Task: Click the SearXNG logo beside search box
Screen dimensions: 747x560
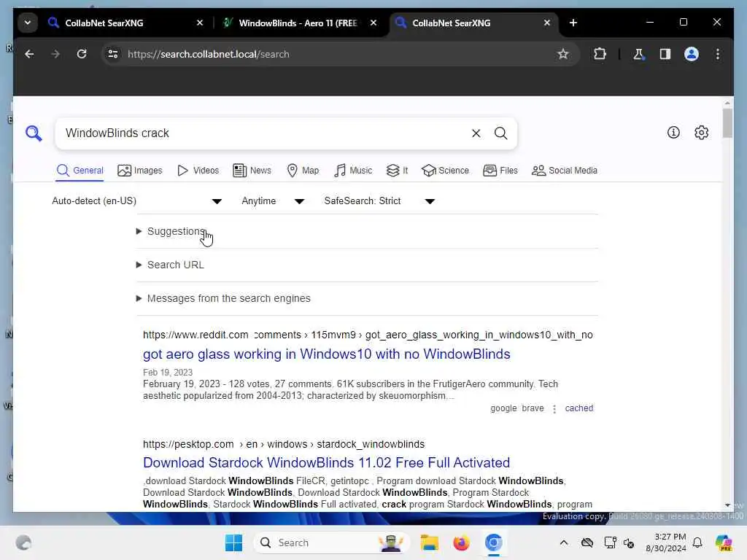Action: 34,133
